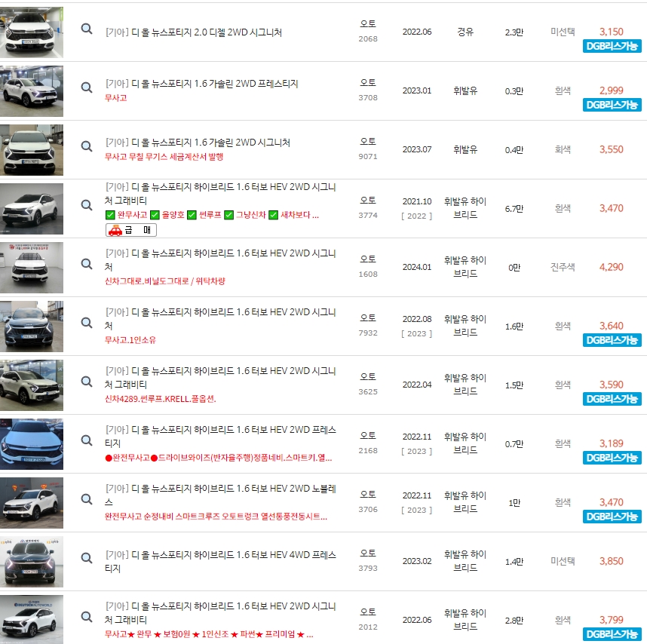Open listing 1.6 가솔린 2WD 프레스티지
This screenshot has height=644, width=647.
pyautogui.click(x=202, y=84)
